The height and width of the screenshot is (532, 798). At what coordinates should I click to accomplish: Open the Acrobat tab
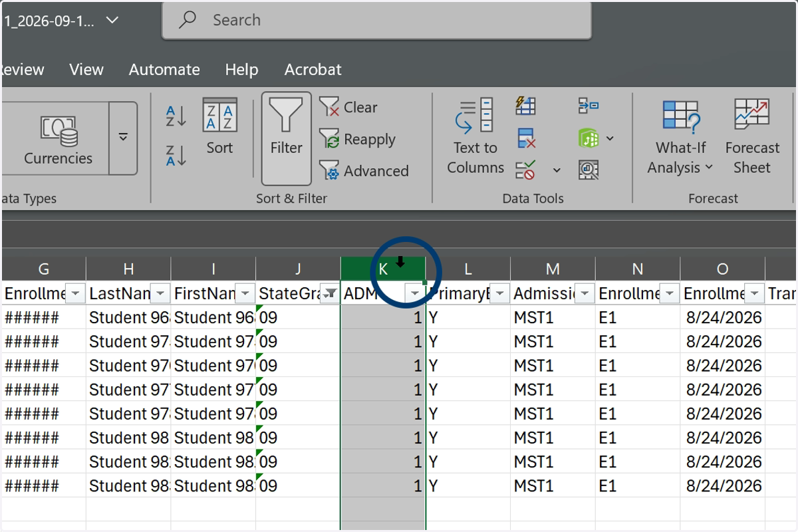click(313, 69)
